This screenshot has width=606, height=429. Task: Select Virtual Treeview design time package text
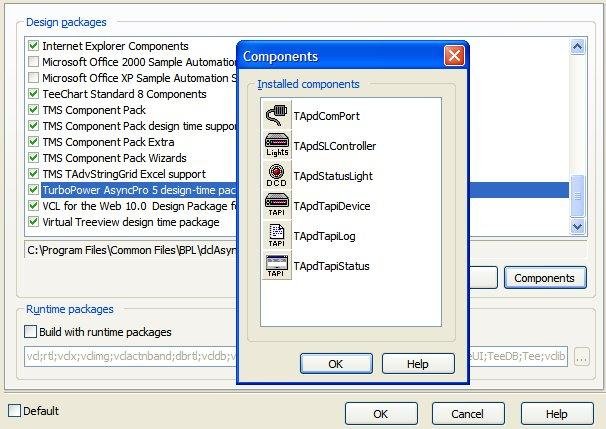pyautogui.click(x=131, y=222)
